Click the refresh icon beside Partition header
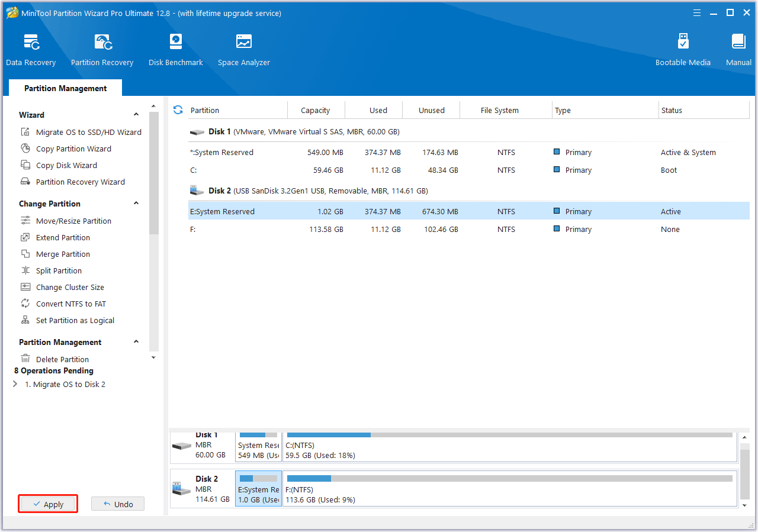 pos(178,110)
